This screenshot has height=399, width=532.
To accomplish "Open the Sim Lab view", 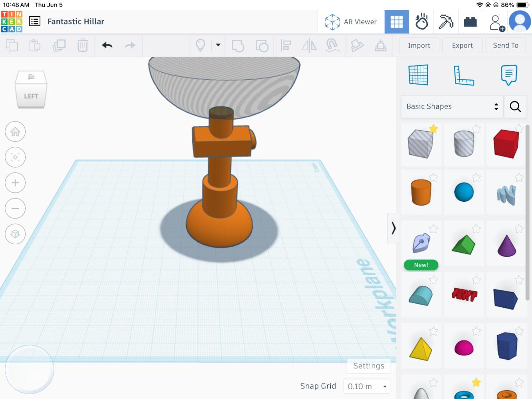I will [421, 22].
